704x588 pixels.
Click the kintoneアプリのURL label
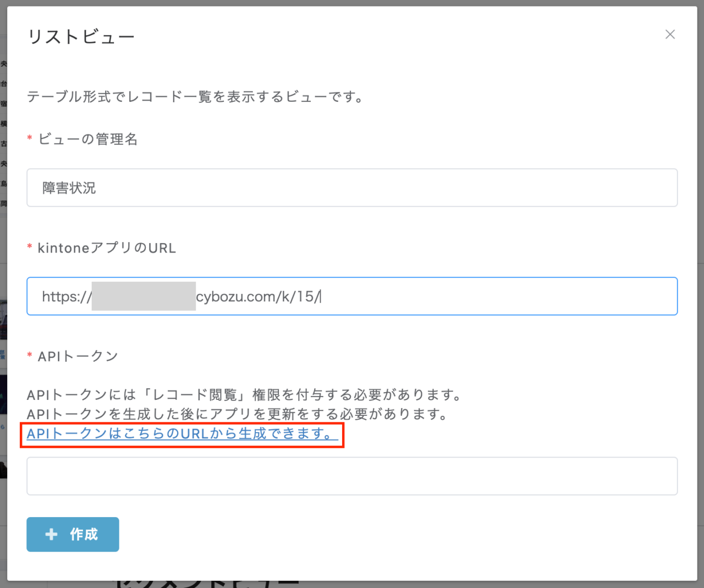point(107,248)
